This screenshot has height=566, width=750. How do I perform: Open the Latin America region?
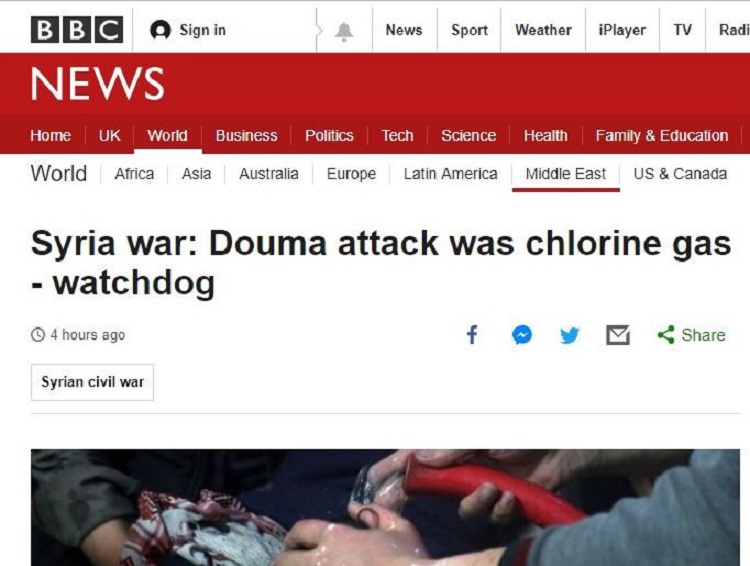451,174
